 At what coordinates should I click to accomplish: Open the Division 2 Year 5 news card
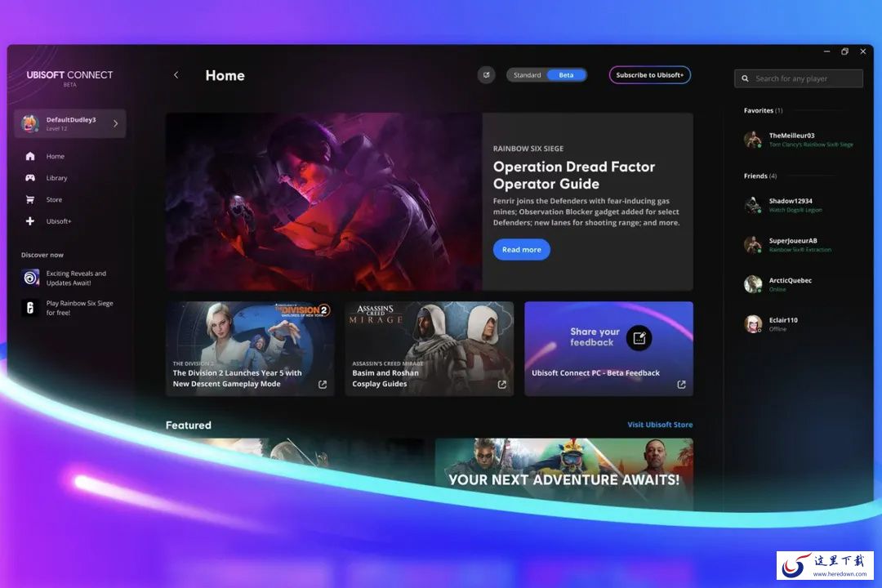point(250,349)
